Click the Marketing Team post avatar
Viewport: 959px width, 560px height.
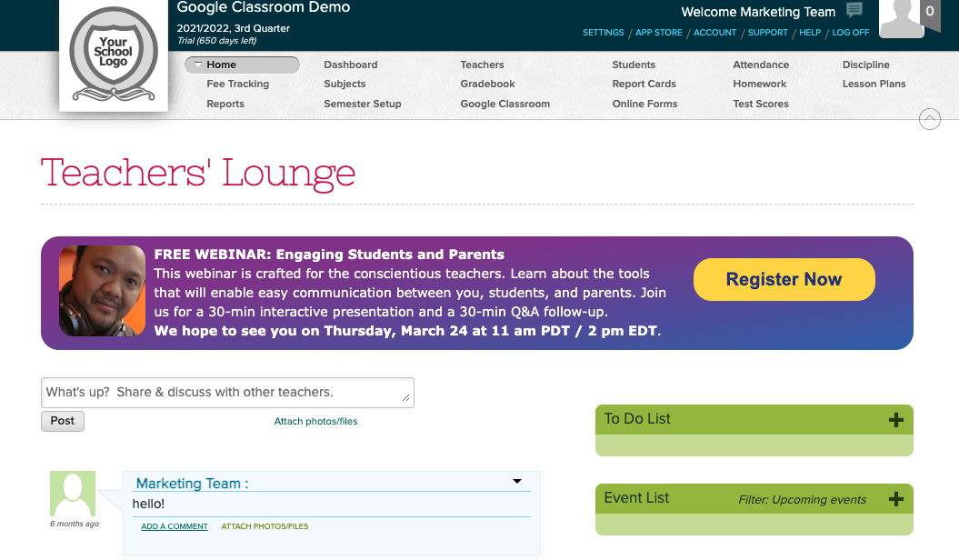point(72,495)
